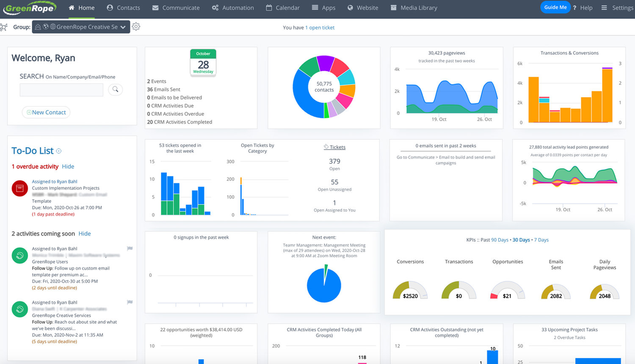
Task: Switch KPIs to the 7 Days view
Action: [x=541, y=240]
